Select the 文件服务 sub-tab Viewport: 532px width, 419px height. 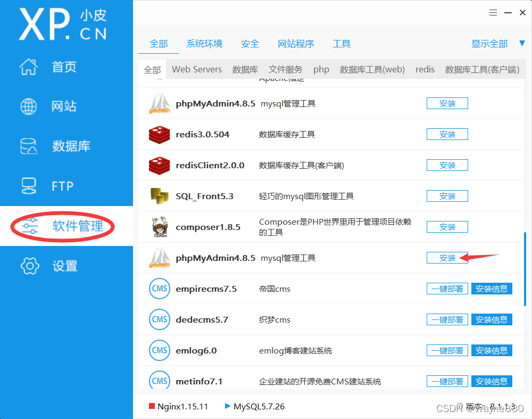(x=285, y=69)
